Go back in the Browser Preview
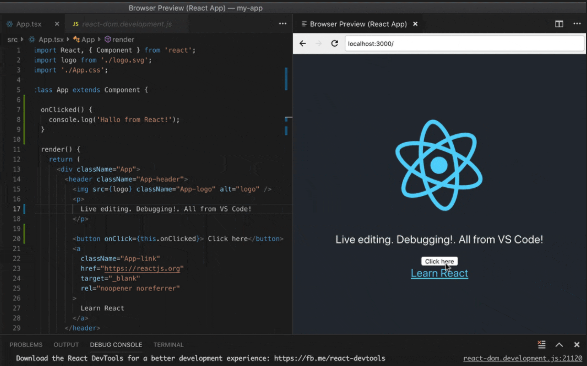The width and height of the screenshot is (587, 366). pos(302,43)
